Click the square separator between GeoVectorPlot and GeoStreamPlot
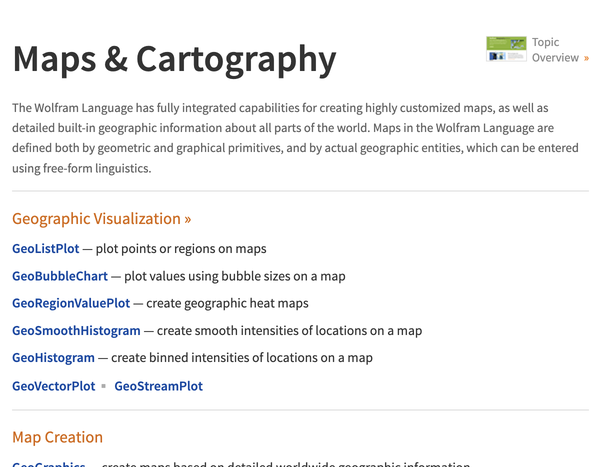Screen dimensions: 601x467 pos(103,386)
